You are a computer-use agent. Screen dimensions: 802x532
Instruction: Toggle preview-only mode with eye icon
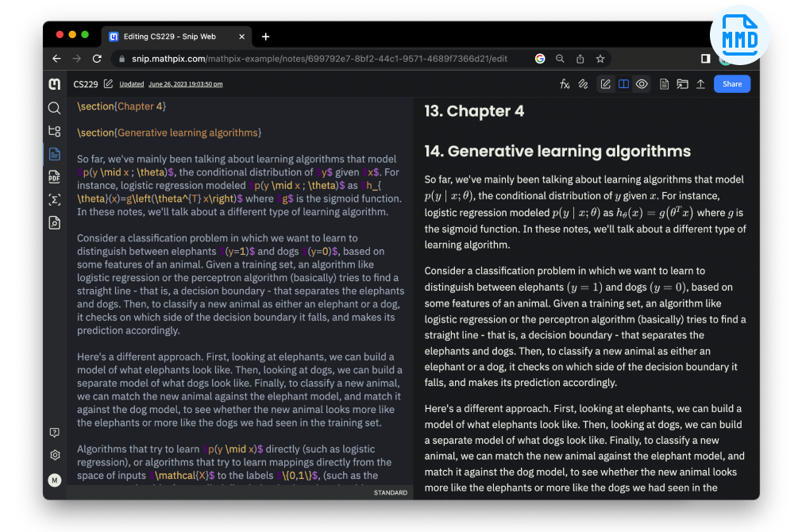(x=642, y=84)
